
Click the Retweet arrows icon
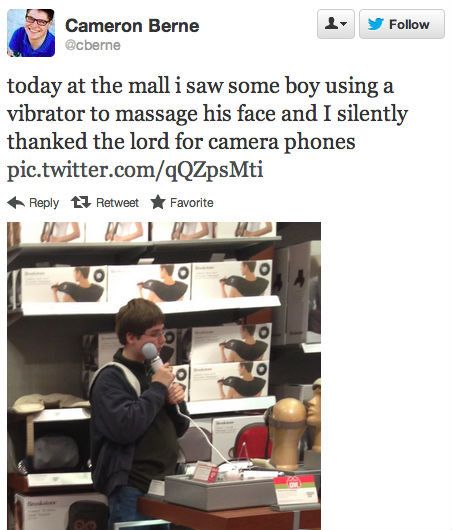pyautogui.click(x=81, y=202)
